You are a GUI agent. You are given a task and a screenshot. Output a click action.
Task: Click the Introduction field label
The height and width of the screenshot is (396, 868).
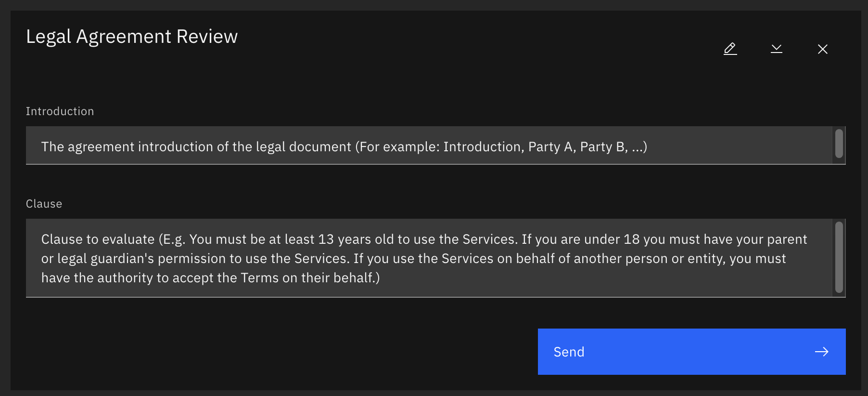(60, 111)
